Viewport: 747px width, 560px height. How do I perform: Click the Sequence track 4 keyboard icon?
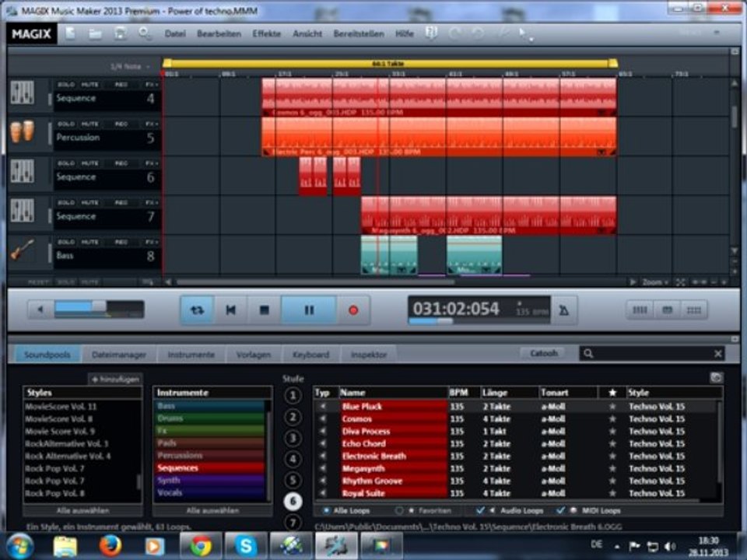(23, 93)
